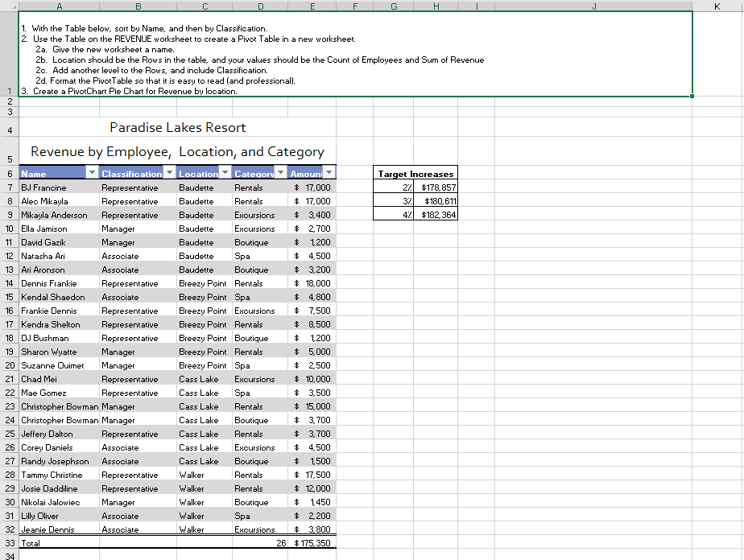The height and width of the screenshot is (560, 744).
Task: Select row 33 using its row header
Action: click(x=8, y=543)
